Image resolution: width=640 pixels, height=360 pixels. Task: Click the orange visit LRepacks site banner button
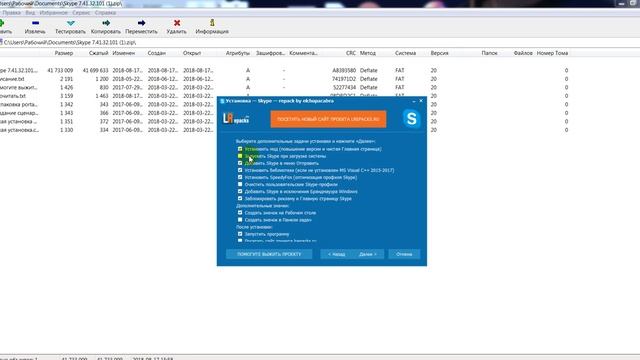pos(328,119)
